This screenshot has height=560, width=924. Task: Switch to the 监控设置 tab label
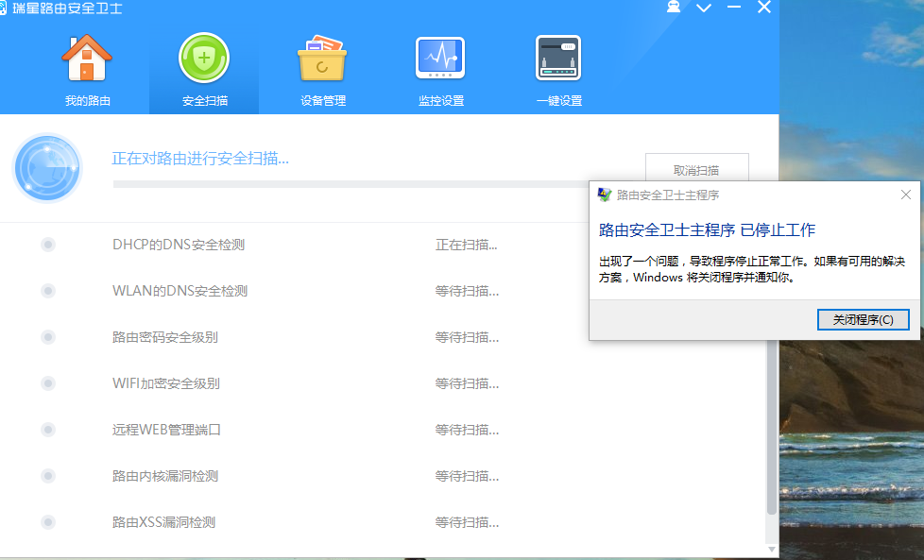coord(441,101)
